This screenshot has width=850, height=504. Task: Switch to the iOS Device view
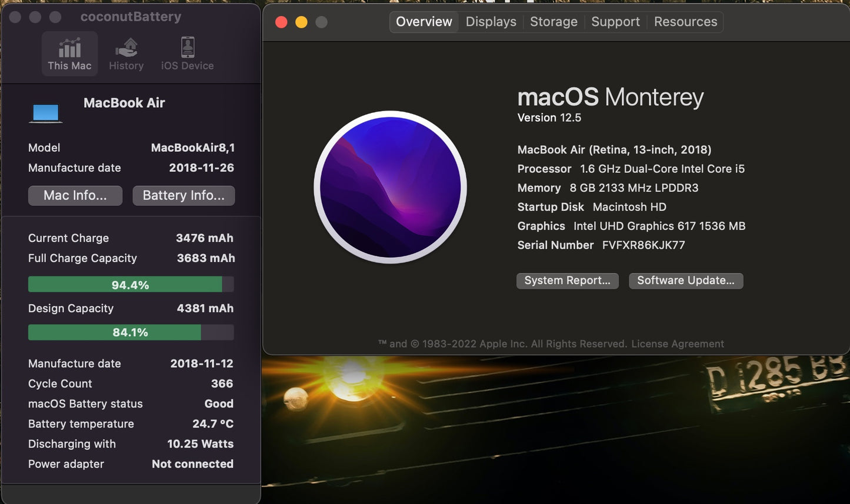click(186, 53)
